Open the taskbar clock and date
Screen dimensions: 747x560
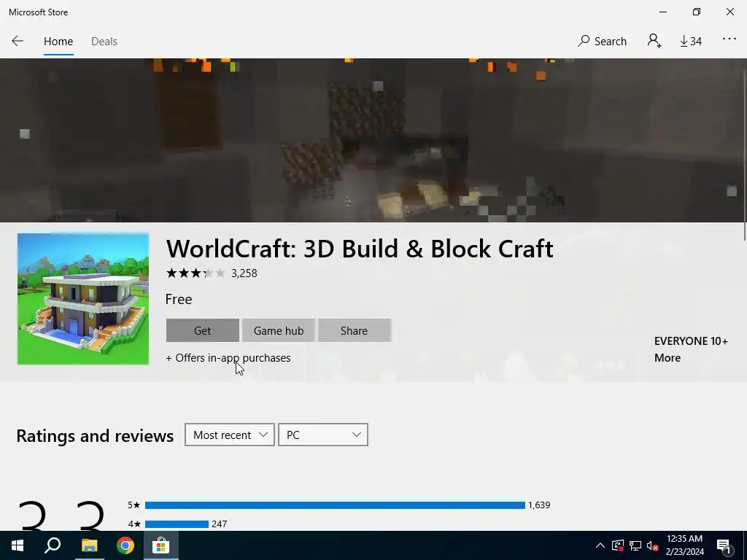pos(684,545)
